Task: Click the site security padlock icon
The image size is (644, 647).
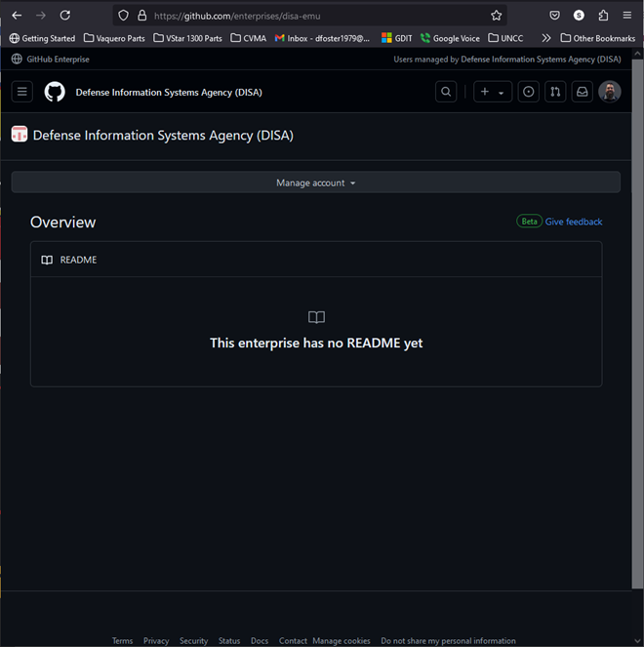Action: [x=142, y=16]
